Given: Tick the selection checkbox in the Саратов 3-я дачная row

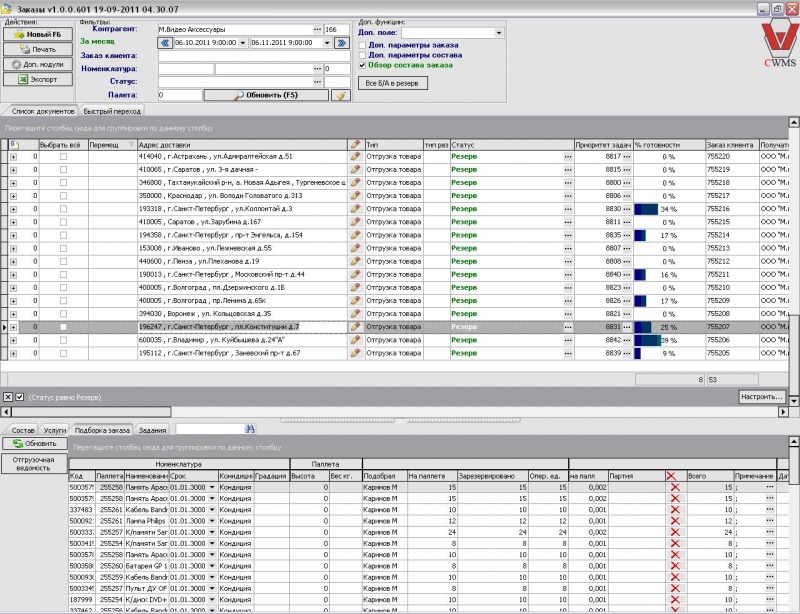Looking at the screenshot, I should (x=63, y=170).
